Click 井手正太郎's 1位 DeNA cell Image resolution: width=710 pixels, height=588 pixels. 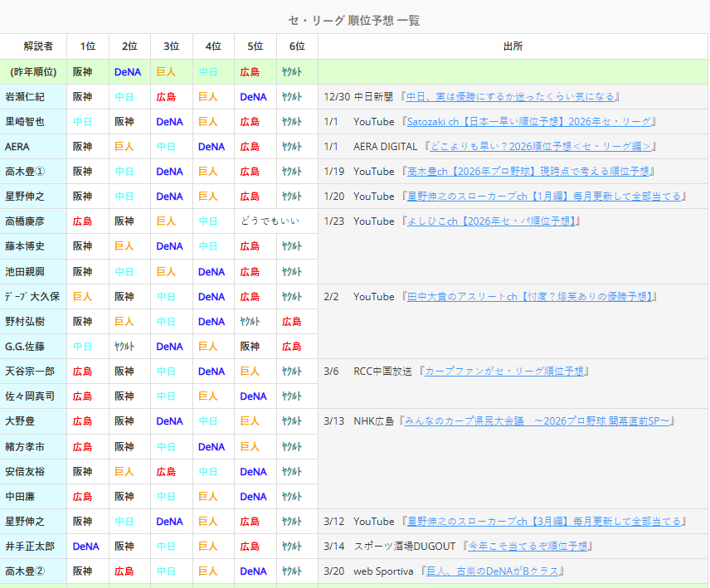[x=86, y=547]
